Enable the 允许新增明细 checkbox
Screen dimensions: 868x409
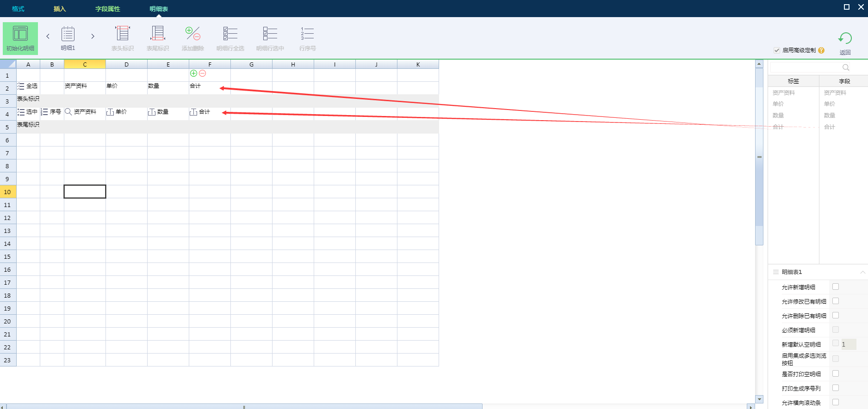[836, 287]
